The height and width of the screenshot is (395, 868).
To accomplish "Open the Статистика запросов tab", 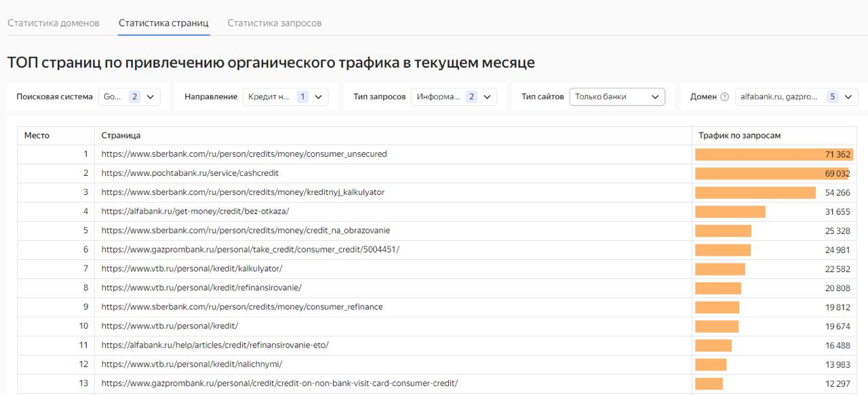I will click(x=275, y=23).
